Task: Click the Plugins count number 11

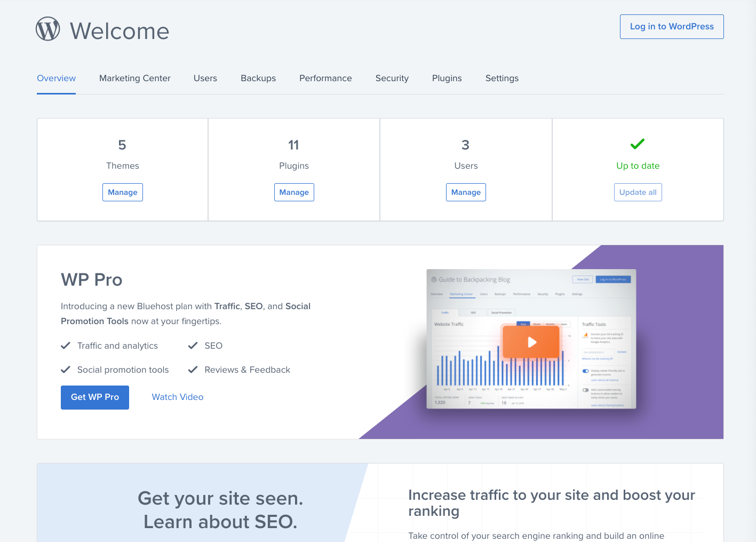Action: tap(293, 145)
